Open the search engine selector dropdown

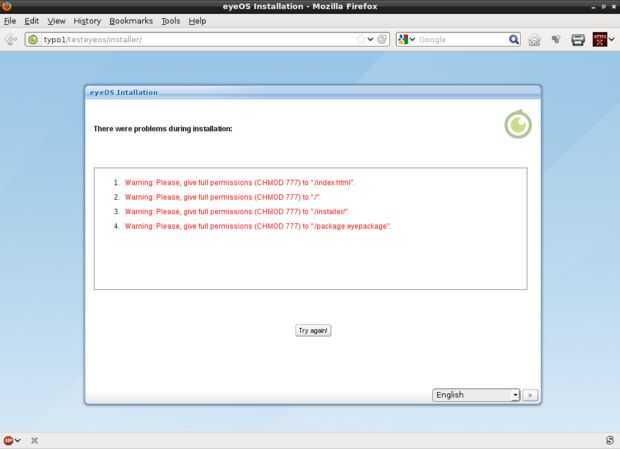406,39
